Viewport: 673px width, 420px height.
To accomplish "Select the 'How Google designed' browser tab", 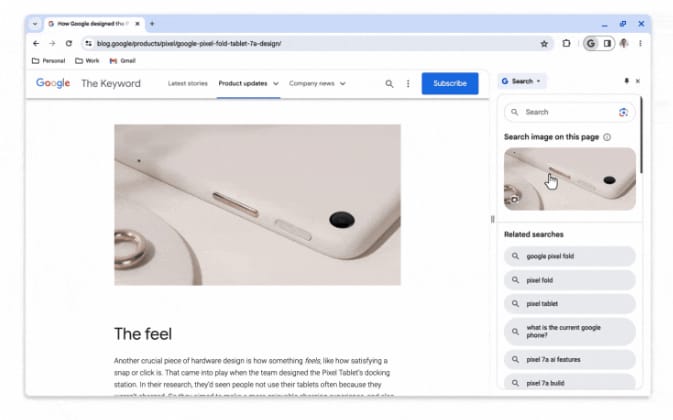I will (x=94, y=24).
